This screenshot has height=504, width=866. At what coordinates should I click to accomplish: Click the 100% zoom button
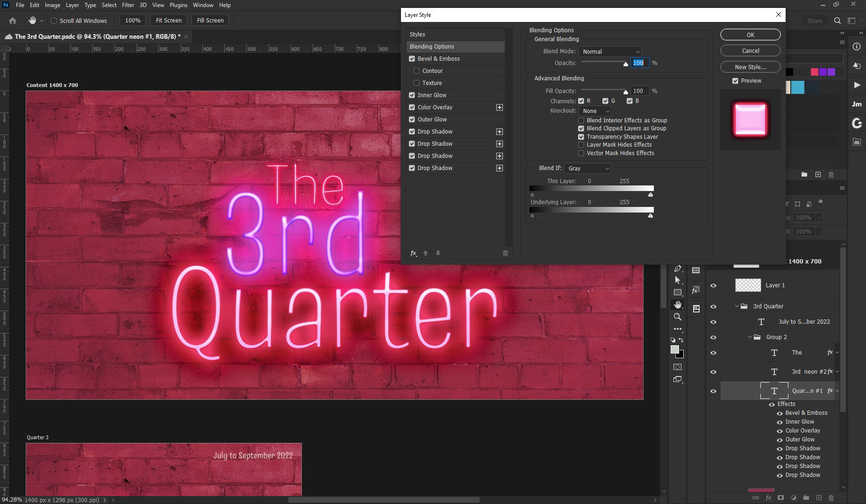[133, 21]
